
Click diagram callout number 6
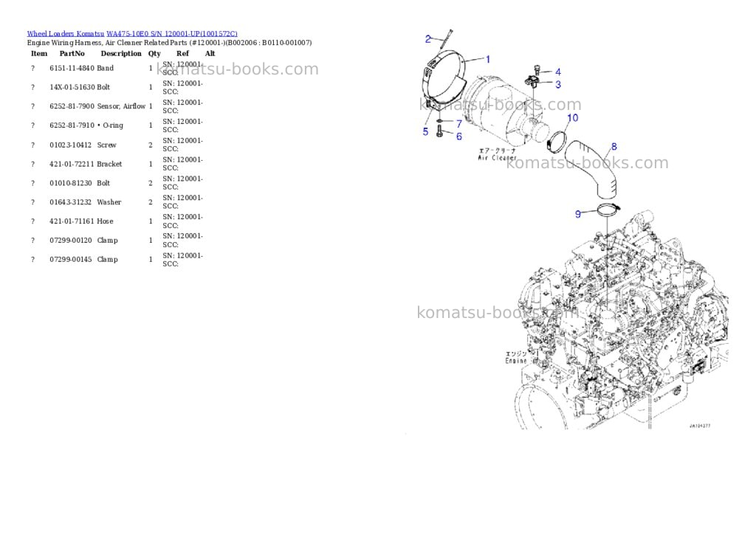click(x=459, y=137)
